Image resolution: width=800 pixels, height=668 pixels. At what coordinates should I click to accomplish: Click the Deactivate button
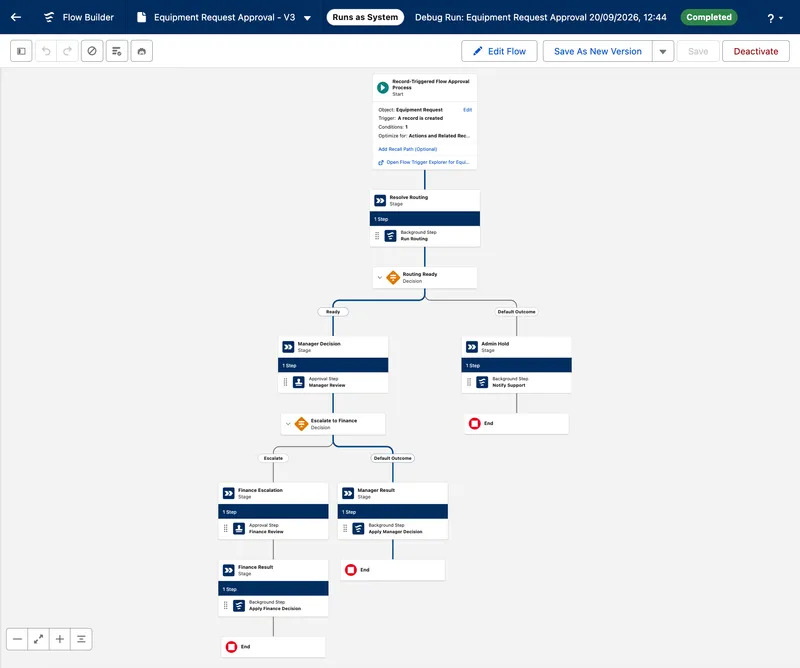[756, 51]
